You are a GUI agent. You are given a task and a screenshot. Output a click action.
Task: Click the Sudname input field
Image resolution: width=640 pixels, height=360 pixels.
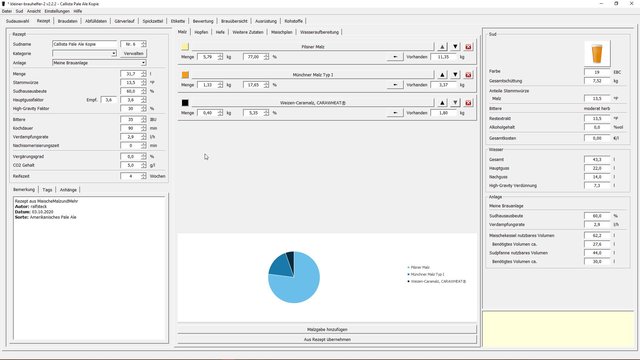pyautogui.click(x=84, y=44)
